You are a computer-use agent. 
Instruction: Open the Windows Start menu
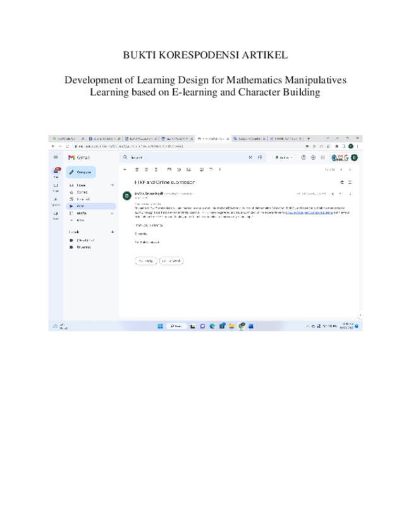160,326
